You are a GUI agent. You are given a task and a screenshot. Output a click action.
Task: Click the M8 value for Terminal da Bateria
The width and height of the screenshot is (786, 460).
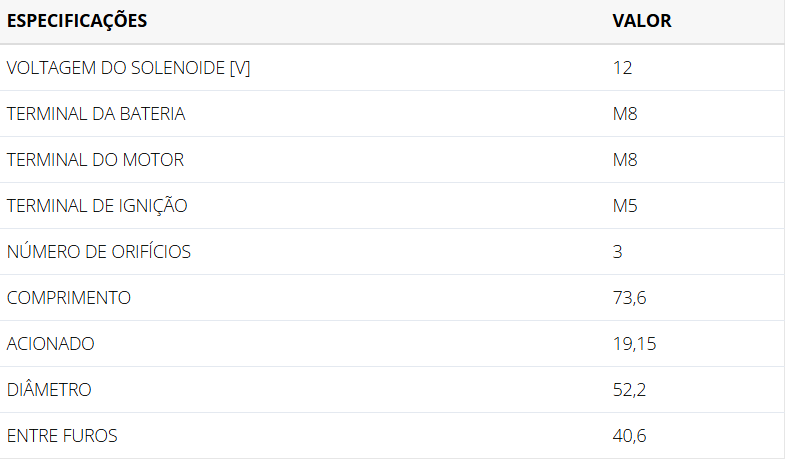click(x=625, y=114)
